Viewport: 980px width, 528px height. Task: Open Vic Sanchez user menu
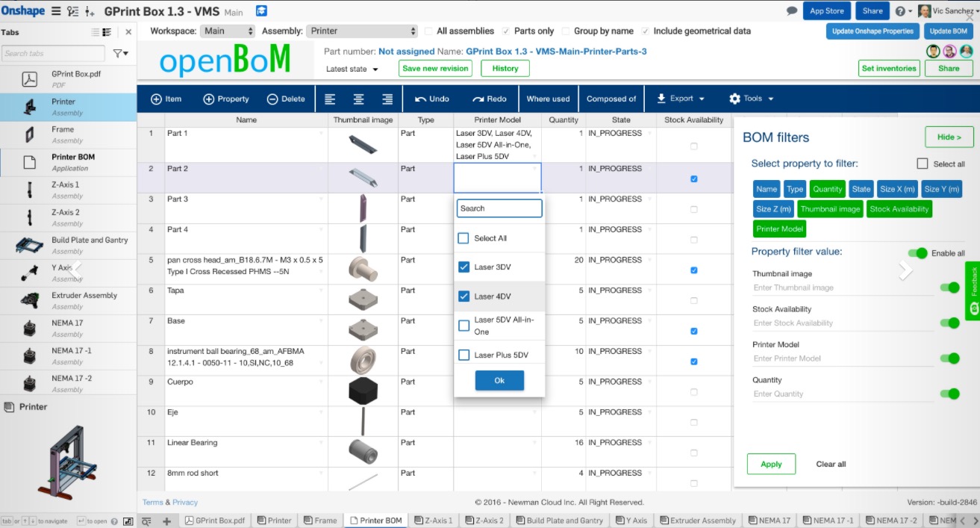[947, 11]
